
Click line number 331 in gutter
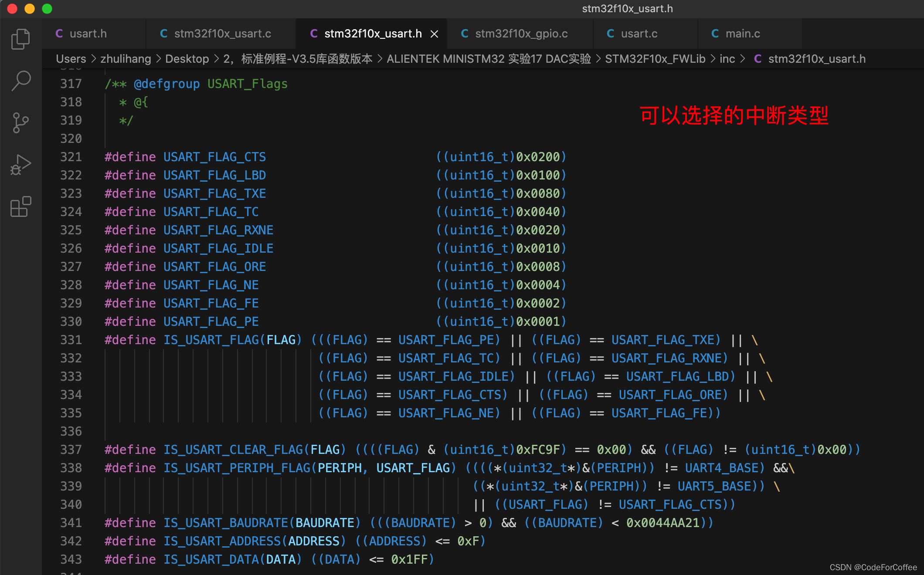[71, 340]
